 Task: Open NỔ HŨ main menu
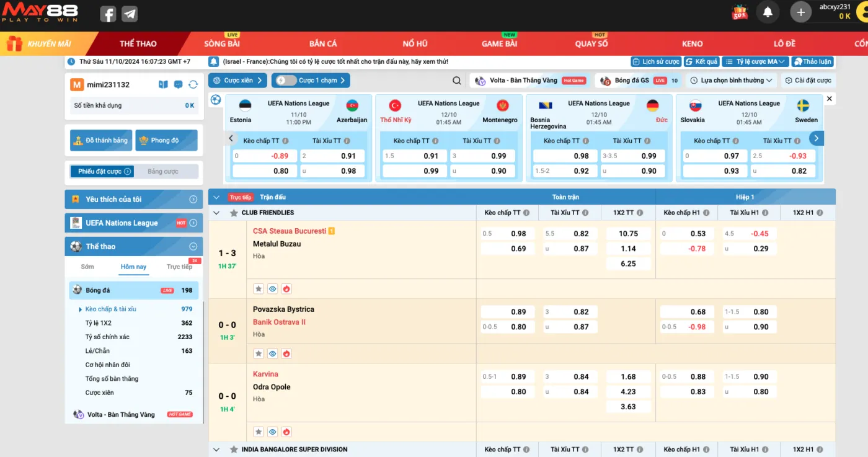[415, 44]
